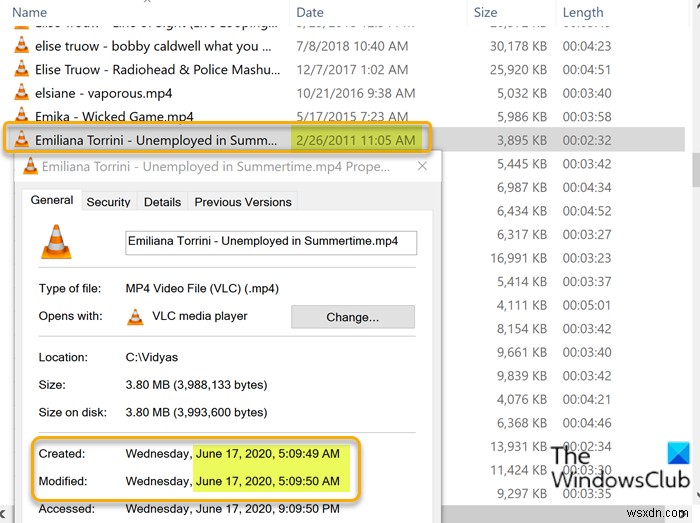Click size value 30,178 KB
Image resolution: width=700 pixels, height=523 pixels.
coord(518,46)
